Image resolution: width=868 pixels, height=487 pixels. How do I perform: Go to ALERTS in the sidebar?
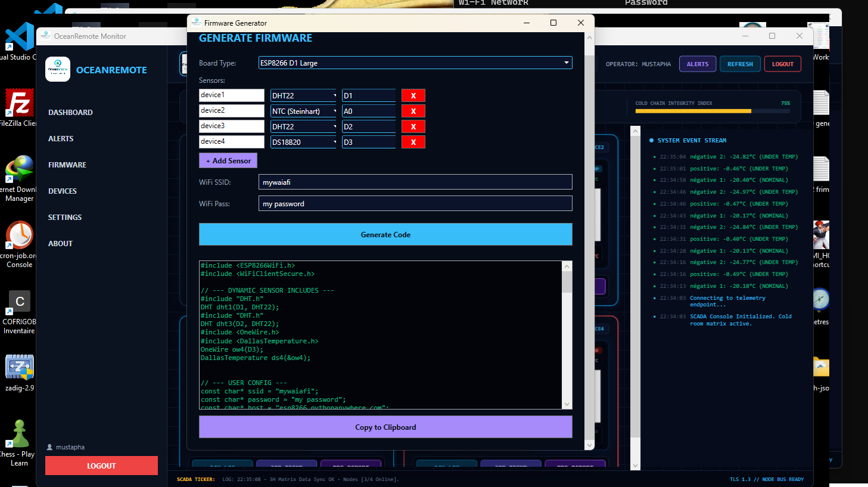(61, 138)
